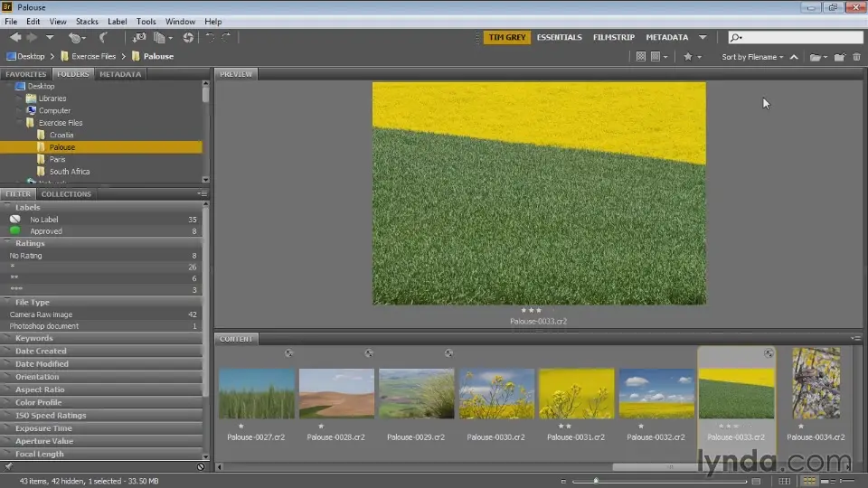Switch to view content as details
Viewport: 868px width, 488px height.
[829, 481]
